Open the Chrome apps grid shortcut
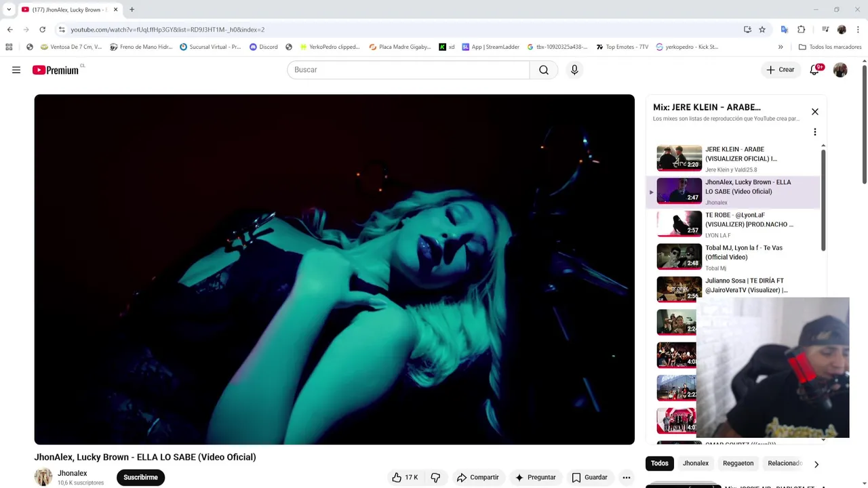 pos(9,47)
